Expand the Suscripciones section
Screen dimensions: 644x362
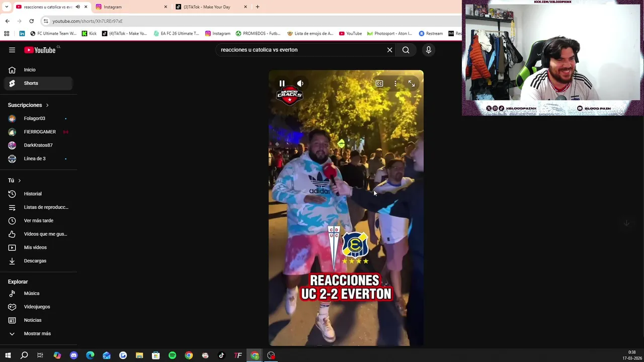tap(28, 105)
